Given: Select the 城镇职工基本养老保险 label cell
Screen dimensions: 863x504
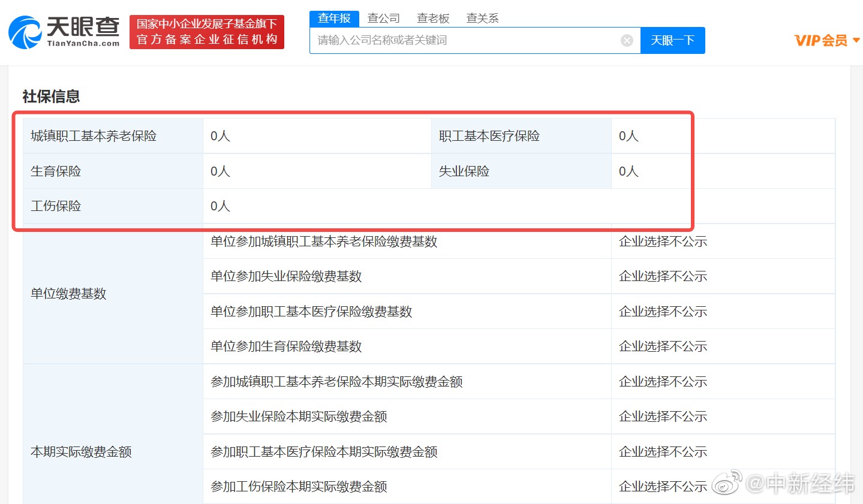Looking at the screenshot, I should click(94, 136).
